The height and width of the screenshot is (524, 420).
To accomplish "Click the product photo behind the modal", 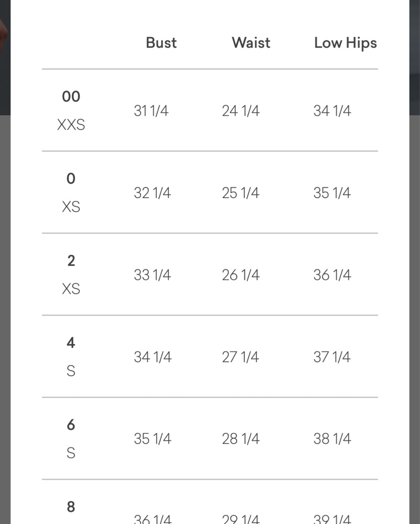I will point(5,52).
